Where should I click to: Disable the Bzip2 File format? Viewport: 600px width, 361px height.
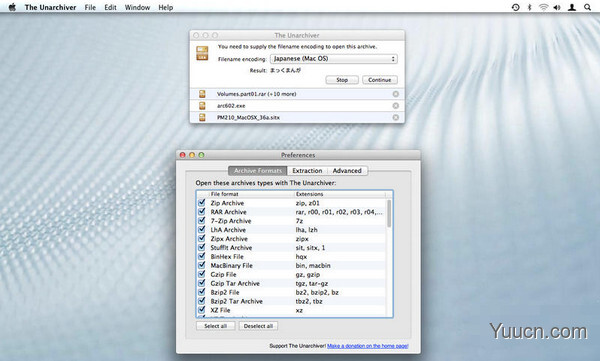[202, 292]
